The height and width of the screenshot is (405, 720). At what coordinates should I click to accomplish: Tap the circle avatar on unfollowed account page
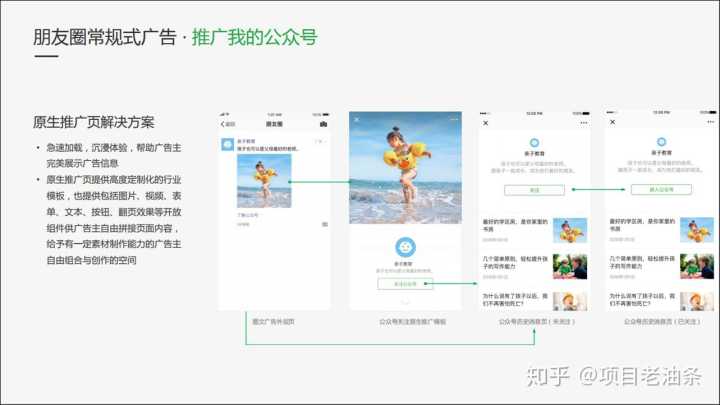[x=534, y=142]
